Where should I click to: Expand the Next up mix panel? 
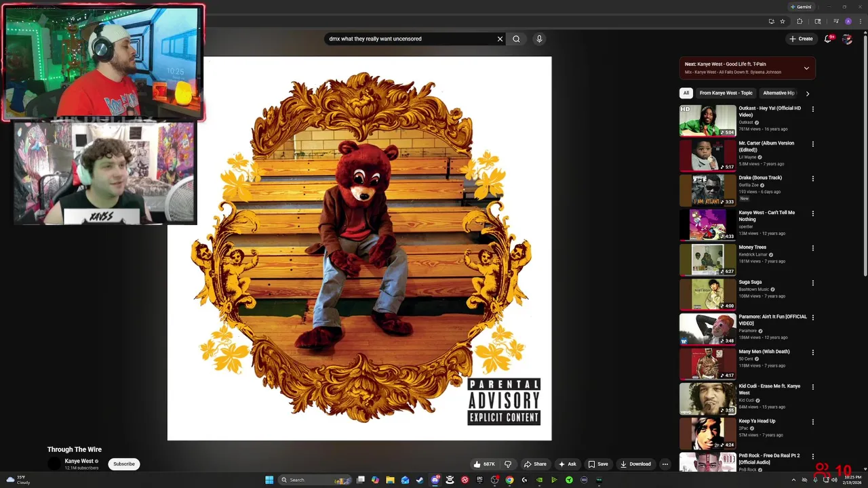click(x=806, y=68)
